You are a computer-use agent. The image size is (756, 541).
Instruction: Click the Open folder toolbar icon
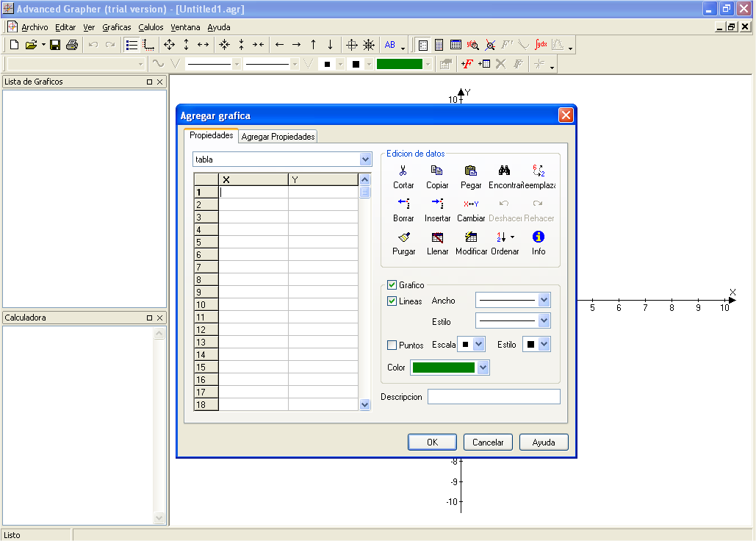tap(31, 45)
